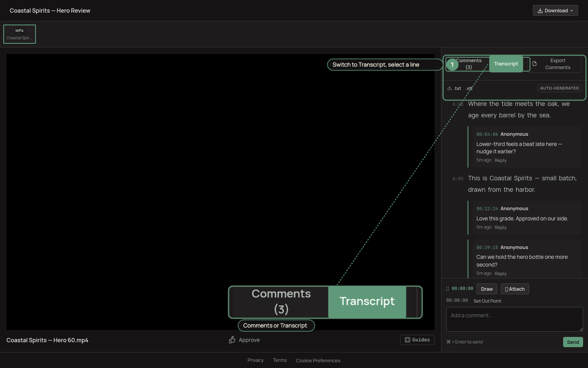Click the Export Comments button
The width and height of the screenshot is (588, 368).
click(x=554, y=64)
